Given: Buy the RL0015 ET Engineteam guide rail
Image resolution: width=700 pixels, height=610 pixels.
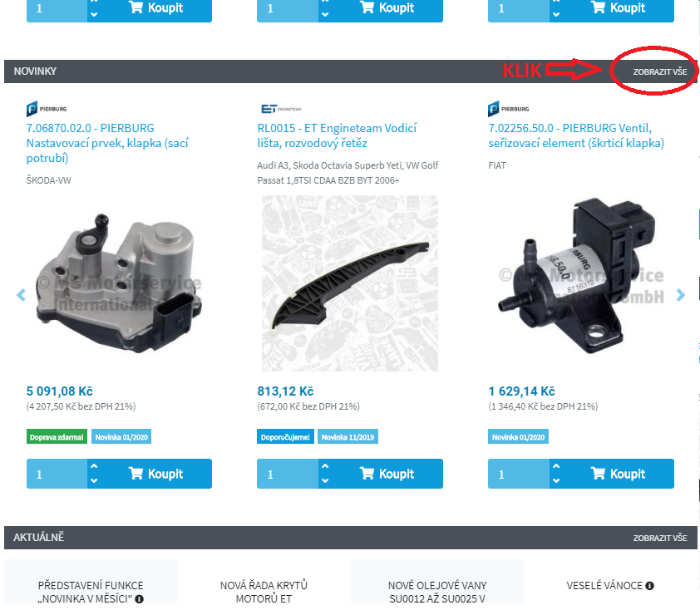Looking at the screenshot, I should [387, 474].
